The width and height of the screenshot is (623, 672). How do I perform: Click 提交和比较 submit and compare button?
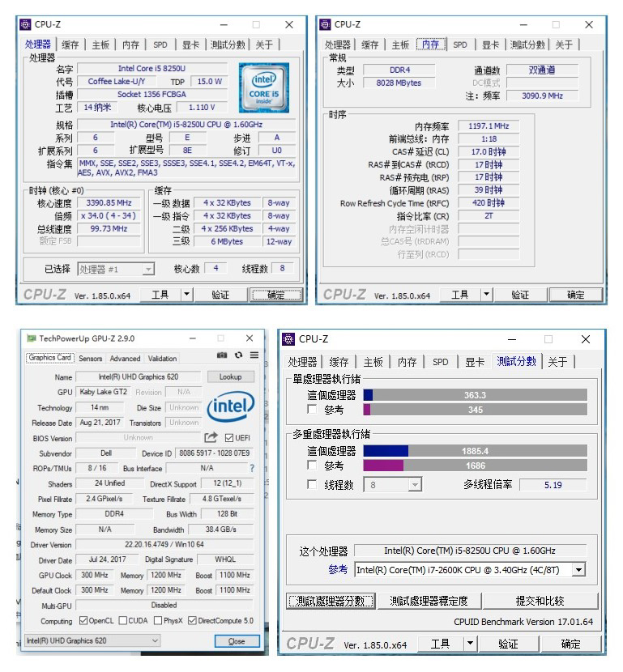pyautogui.click(x=540, y=601)
